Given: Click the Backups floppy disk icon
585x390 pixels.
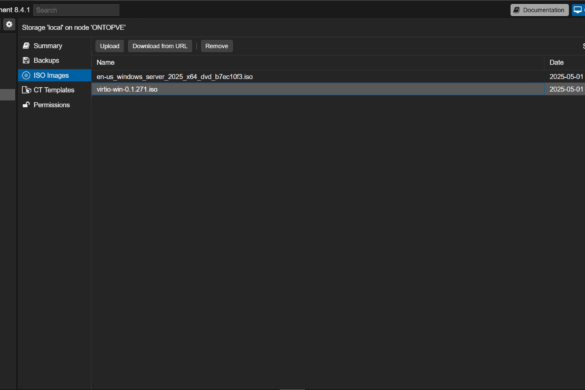Looking at the screenshot, I should 26,60.
